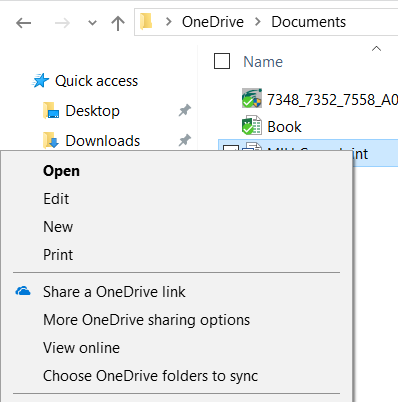Choose Open from the context menu
This screenshot has width=398, height=402.
(x=61, y=171)
